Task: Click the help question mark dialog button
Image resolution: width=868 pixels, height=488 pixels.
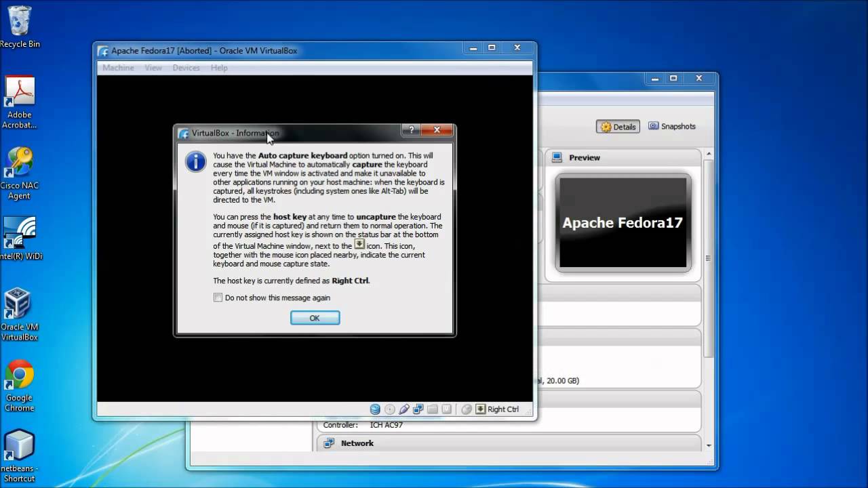Action: tap(411, 129)
